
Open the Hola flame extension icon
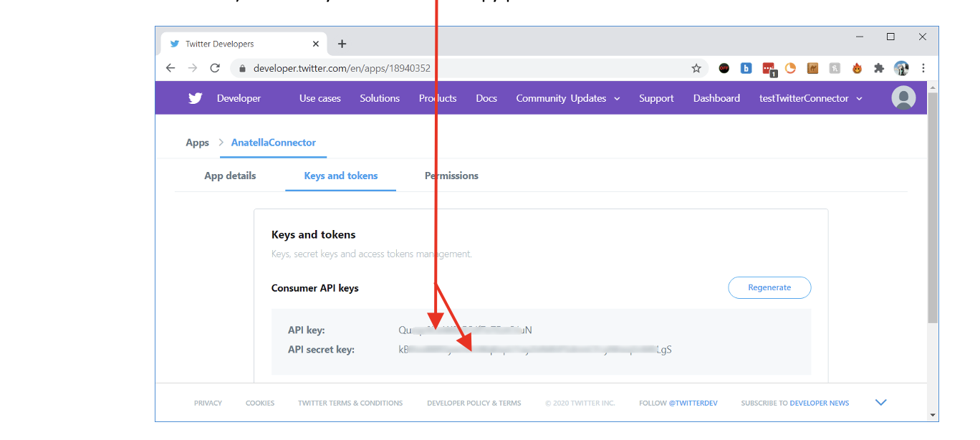pos(857,68)
